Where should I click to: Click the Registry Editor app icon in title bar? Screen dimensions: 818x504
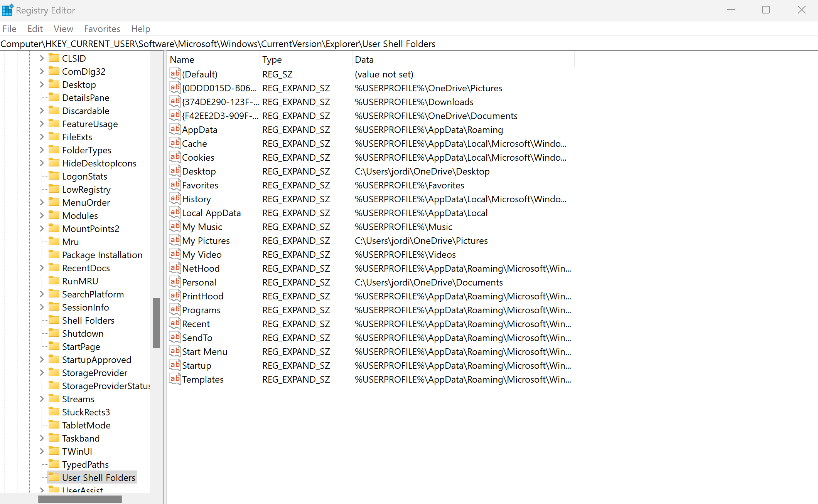coord(8,10)
